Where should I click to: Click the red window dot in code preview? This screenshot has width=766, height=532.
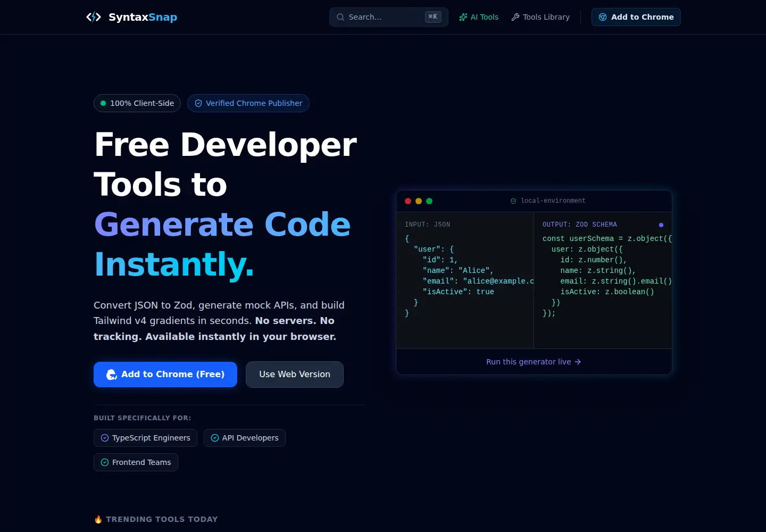(x=408, y=201)
